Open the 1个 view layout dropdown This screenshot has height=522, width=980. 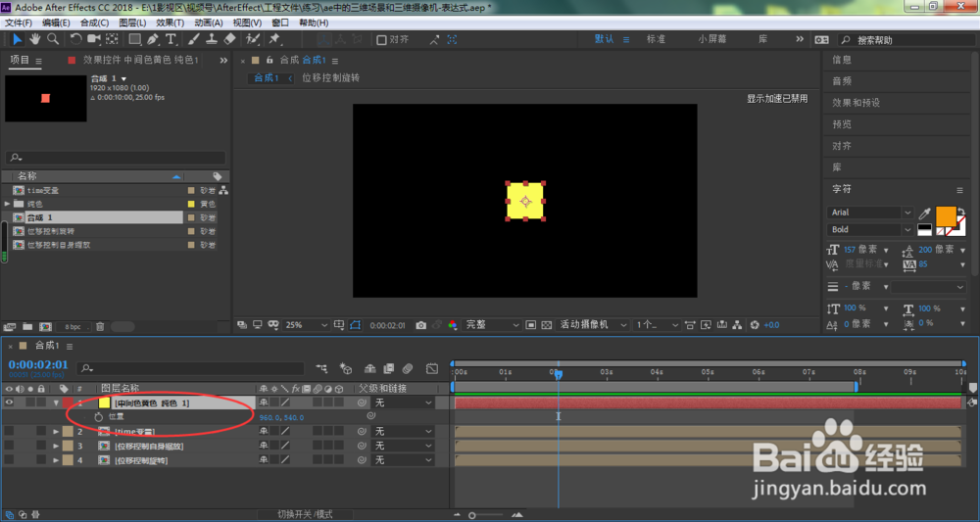[x=657, y=325]
